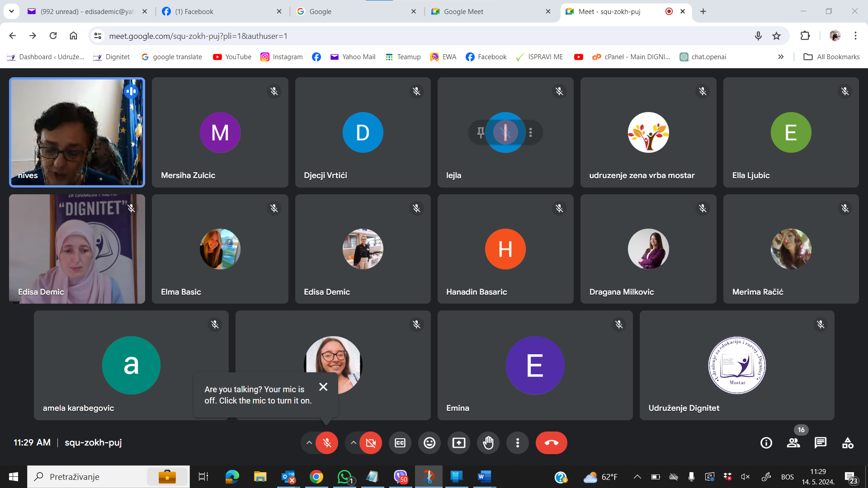Show the participants people panel
868x488 pixels.
click(793, 443)
